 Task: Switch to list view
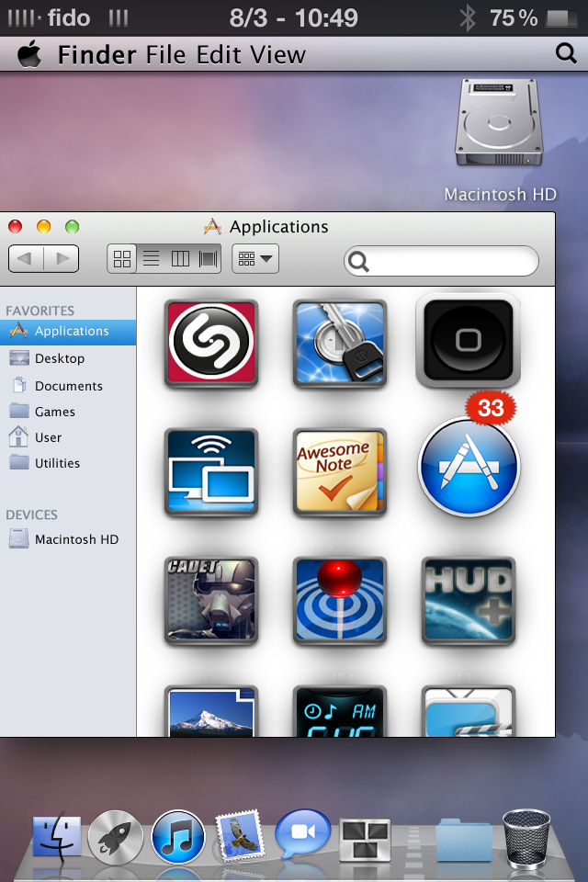coord(151,259)
